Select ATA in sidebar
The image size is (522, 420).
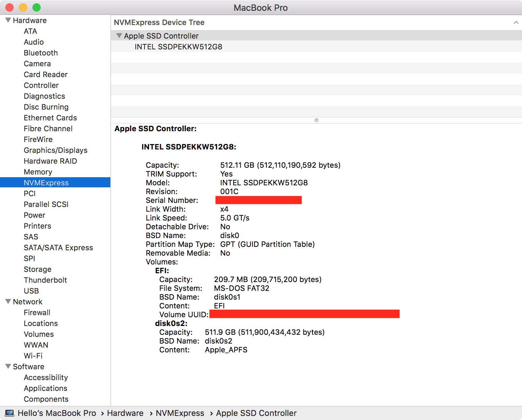[30, 31]
